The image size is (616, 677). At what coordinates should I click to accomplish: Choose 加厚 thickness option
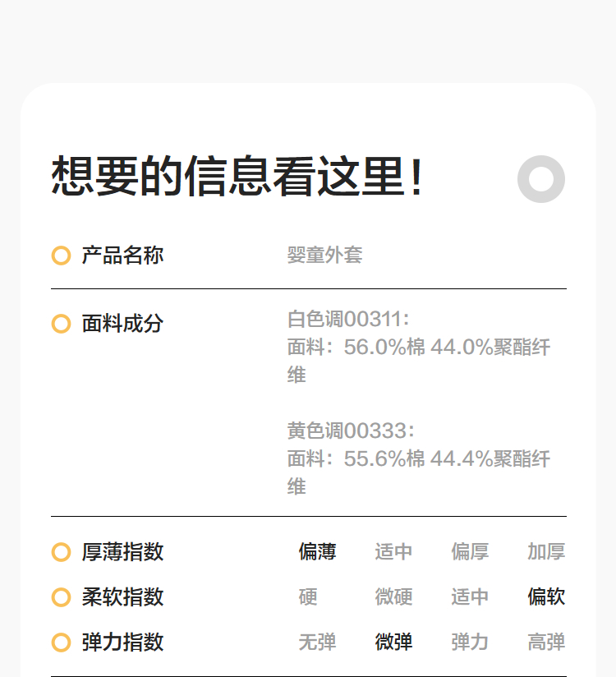[546, 552]
